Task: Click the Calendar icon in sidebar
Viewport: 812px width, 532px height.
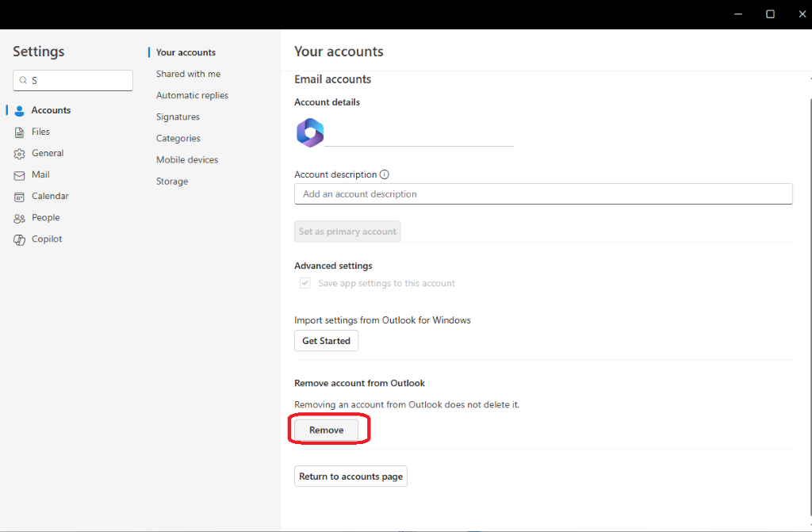Action: (x=19, y=197)
